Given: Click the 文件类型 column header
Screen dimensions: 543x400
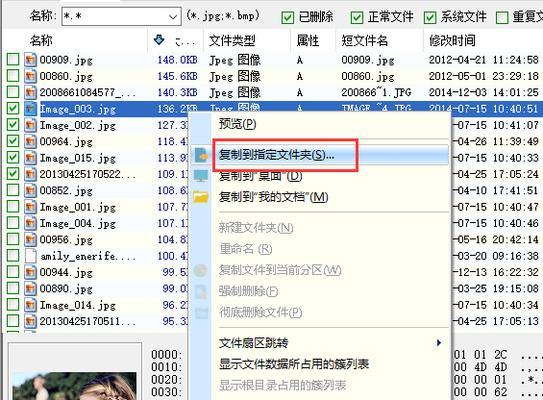Looking at the screenshot, I should [x=232, y=41].
